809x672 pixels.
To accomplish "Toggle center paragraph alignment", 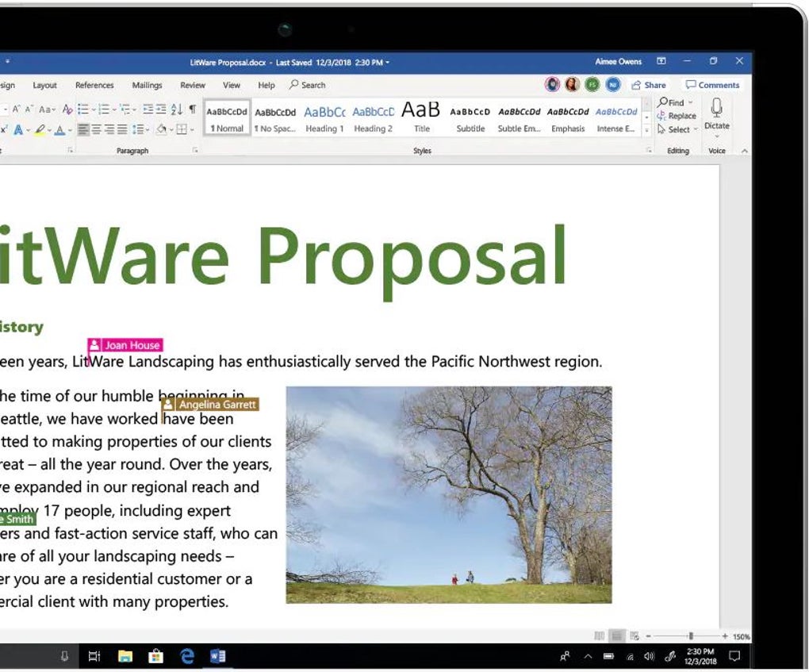I will pyautogui.click(x=99, y=130).
